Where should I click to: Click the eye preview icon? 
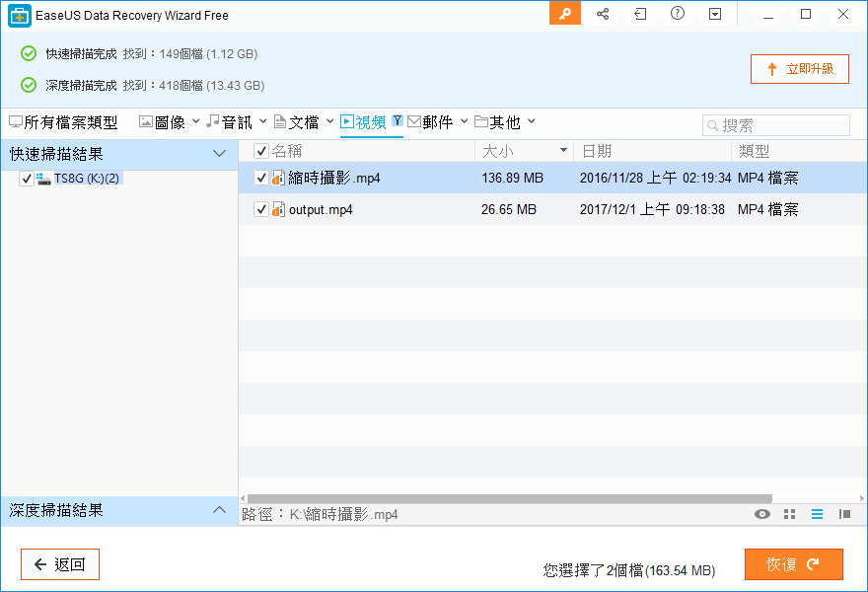[760, 514]
